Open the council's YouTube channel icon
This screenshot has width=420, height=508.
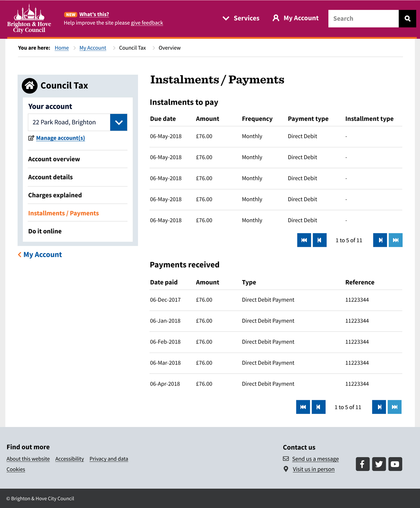395,464
